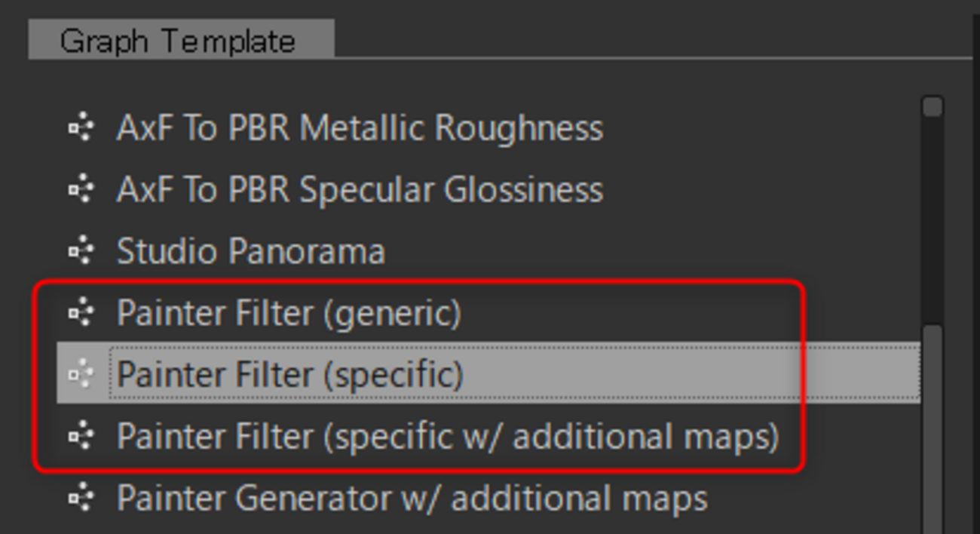Choose the Painter Filter (specific) template text
This screenshot has height=534, width=980.
tap(290, 374)
